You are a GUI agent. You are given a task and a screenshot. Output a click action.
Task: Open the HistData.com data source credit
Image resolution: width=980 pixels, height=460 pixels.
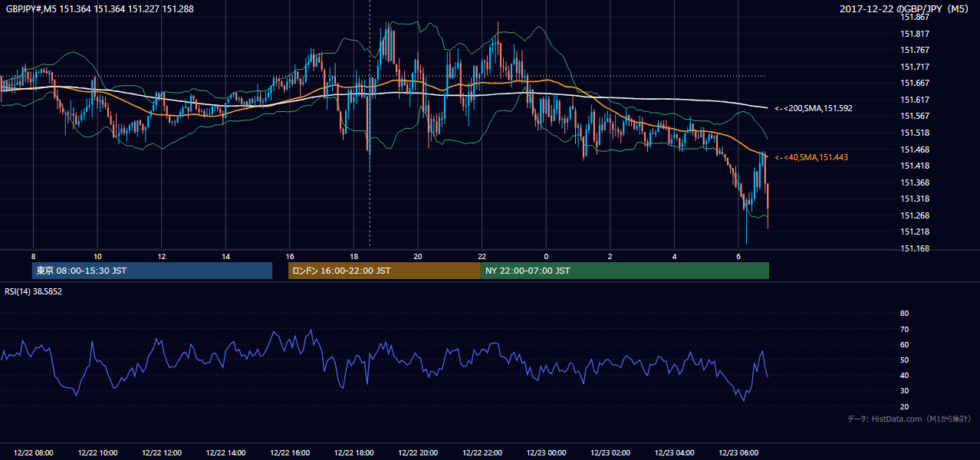[909, 419]
